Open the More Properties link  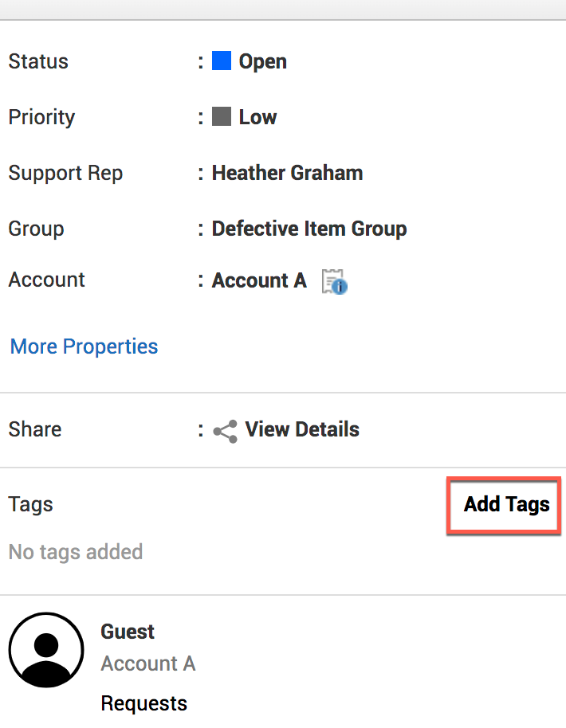(x=84, y=346)
